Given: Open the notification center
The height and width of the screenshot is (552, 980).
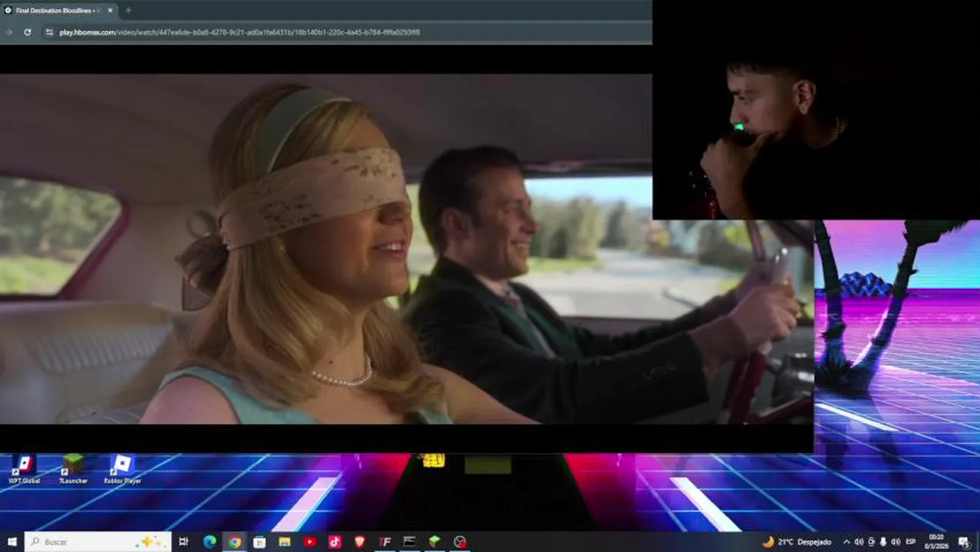Looking at the screenshot, I should point(964,541).
